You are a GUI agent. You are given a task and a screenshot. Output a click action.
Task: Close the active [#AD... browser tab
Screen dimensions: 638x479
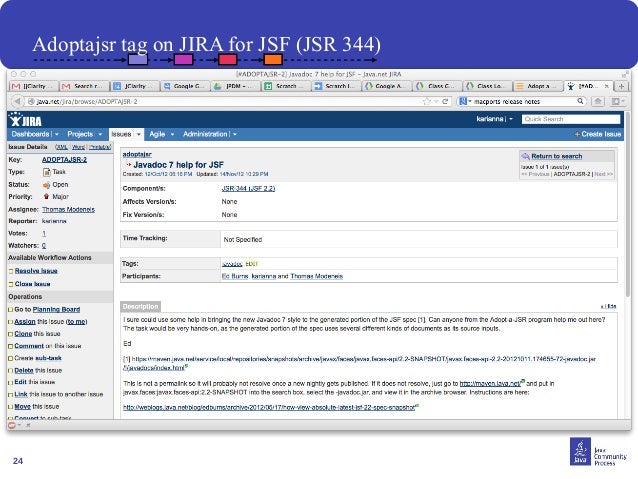[x=606, y=86]
